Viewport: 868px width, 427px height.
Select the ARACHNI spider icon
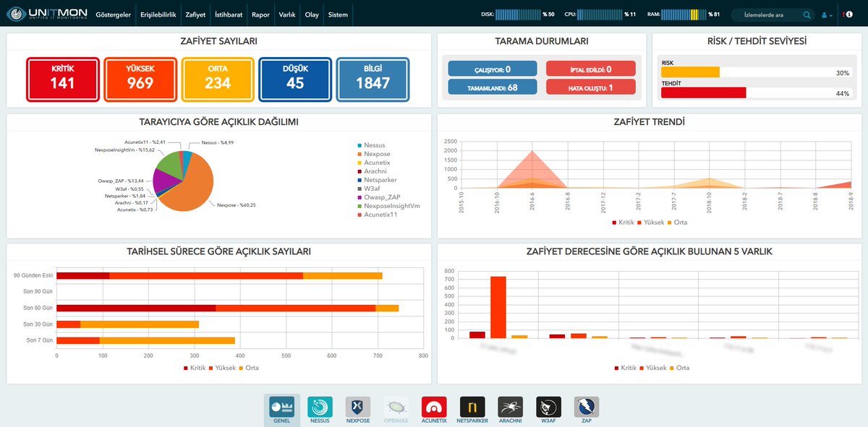click(511, 410)
